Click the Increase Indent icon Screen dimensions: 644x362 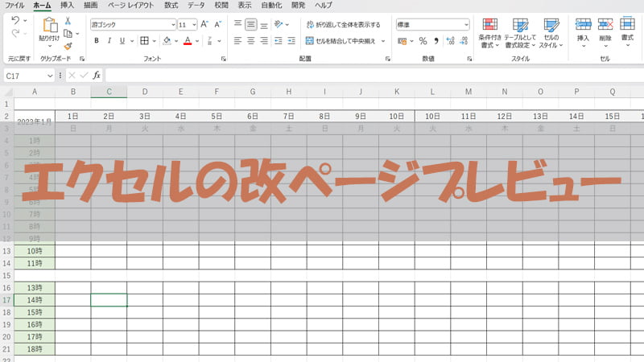290,40
